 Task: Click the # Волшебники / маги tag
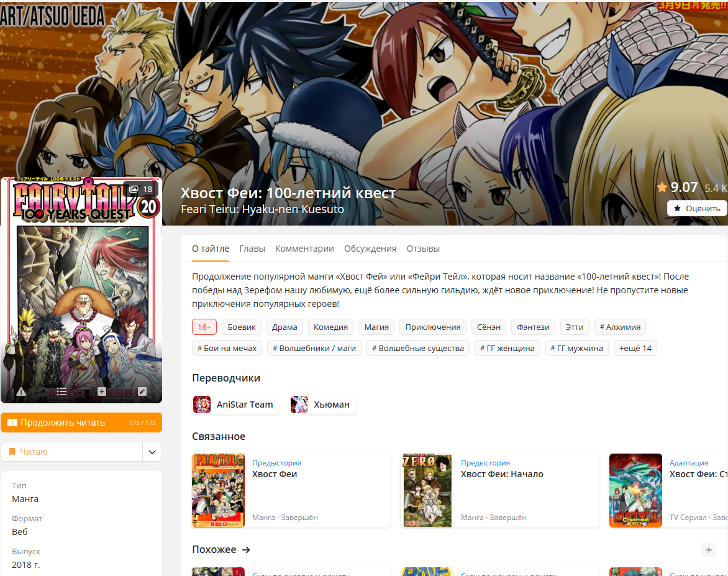314,349
